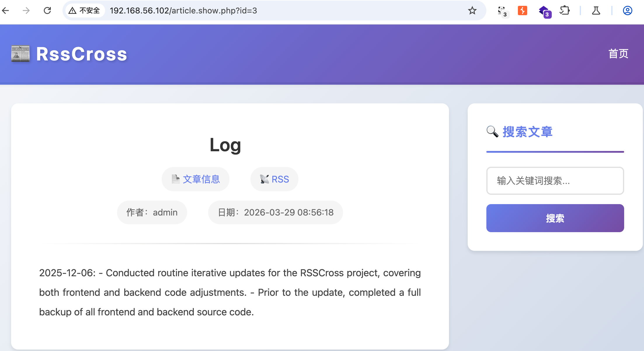Click the lab flask icon in the toolbar
644x351 pixels.
596,11
